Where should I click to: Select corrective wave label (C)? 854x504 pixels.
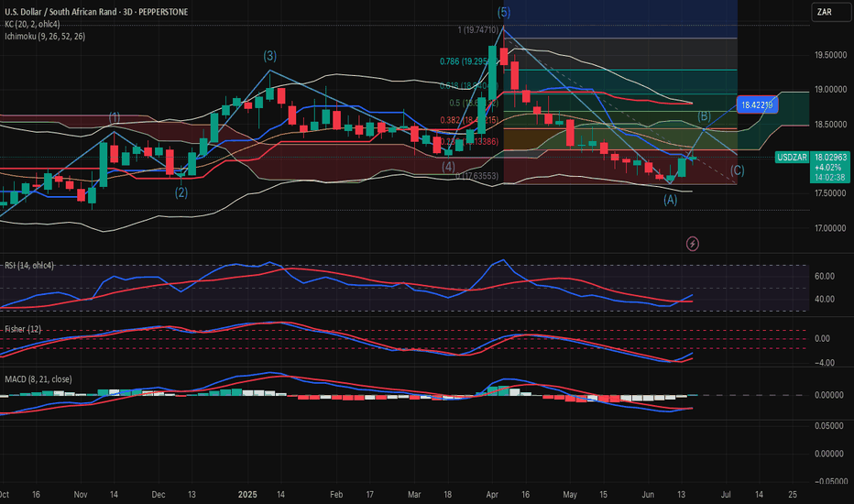pos(738,170)
